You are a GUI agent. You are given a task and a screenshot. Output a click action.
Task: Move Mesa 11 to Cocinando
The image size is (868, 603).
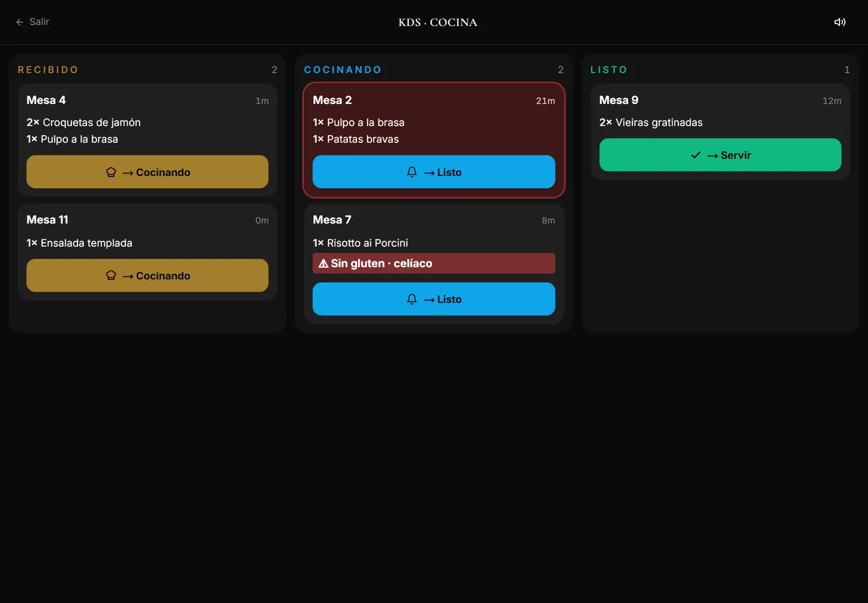pyautogui.click(x=148, y=275)
